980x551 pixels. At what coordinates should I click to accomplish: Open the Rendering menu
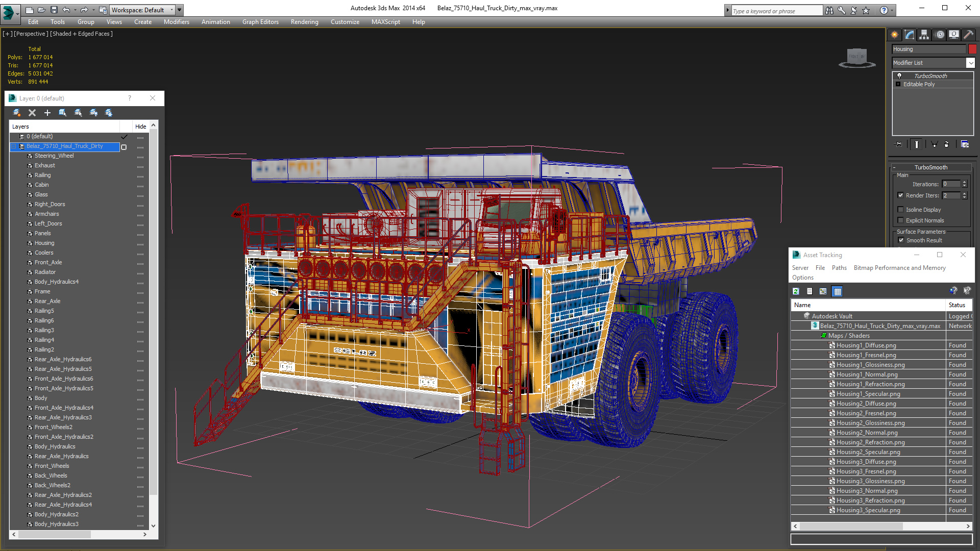pyautogui.click(x=304, y=22)
